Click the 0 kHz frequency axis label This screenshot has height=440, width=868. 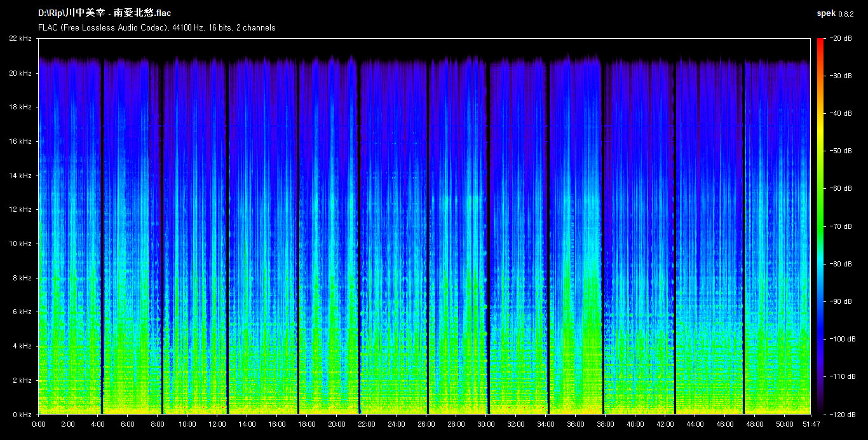(22, 414)
